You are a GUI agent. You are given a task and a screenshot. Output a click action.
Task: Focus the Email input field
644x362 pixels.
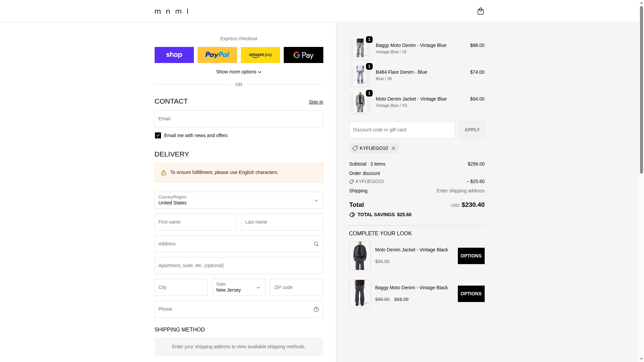point(238,119)
